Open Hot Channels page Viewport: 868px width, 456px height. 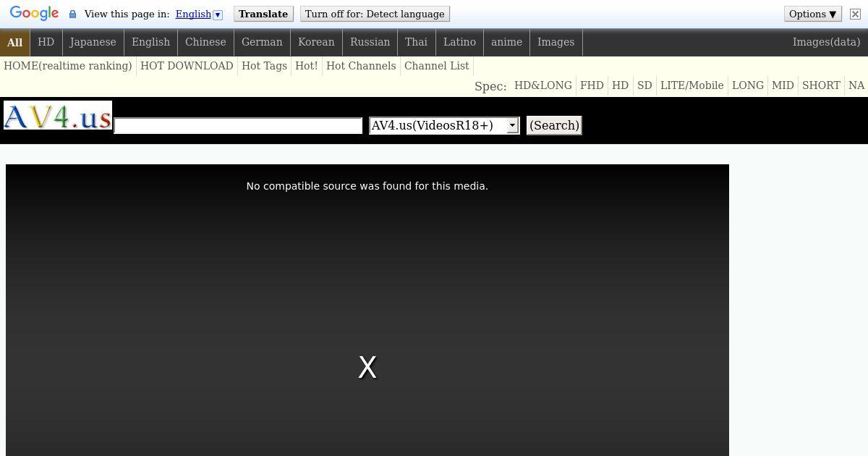361,66
